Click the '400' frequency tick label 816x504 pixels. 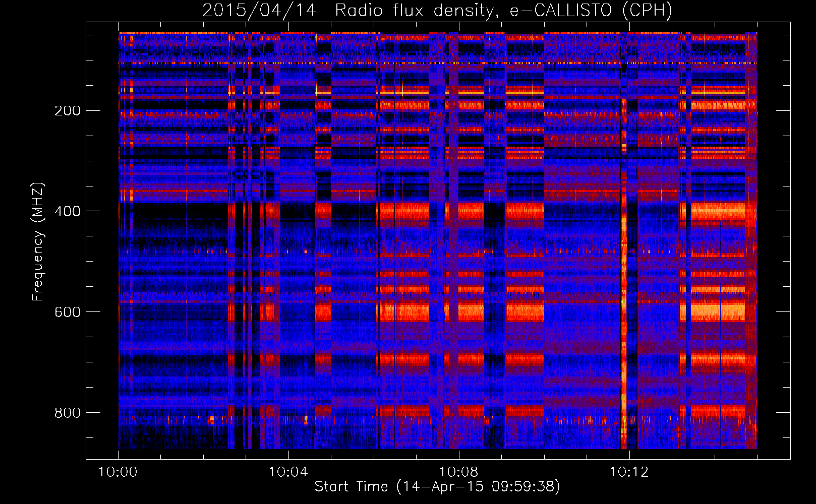point(67,212)
